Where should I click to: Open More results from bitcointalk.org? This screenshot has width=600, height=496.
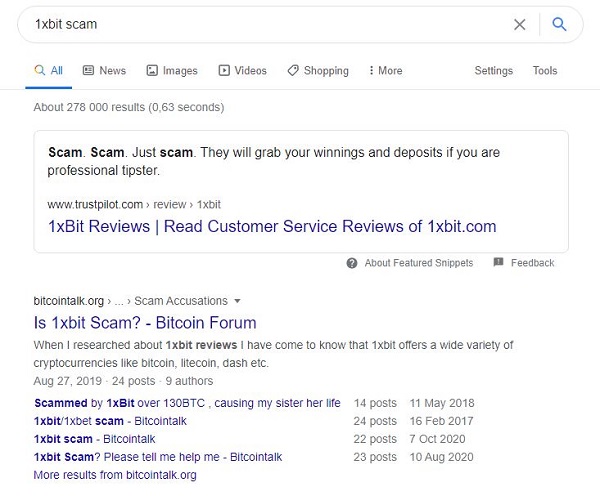click(115, 475)
